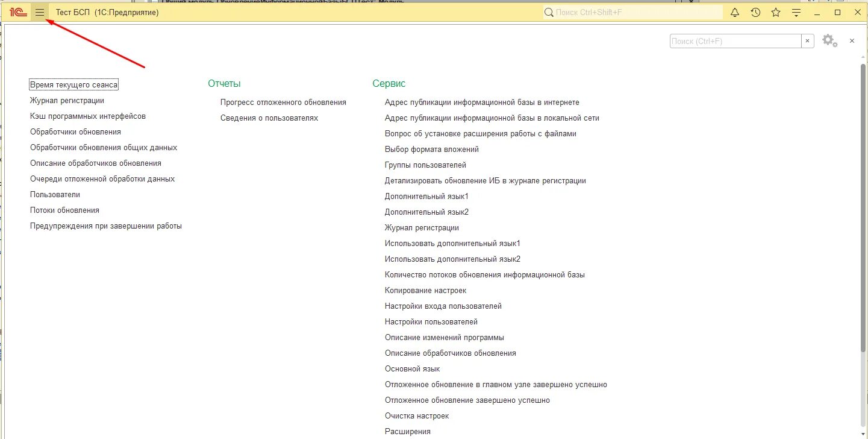Open navigation settings gear icon
Screen dimensions: 868x439
pos(830,41)
